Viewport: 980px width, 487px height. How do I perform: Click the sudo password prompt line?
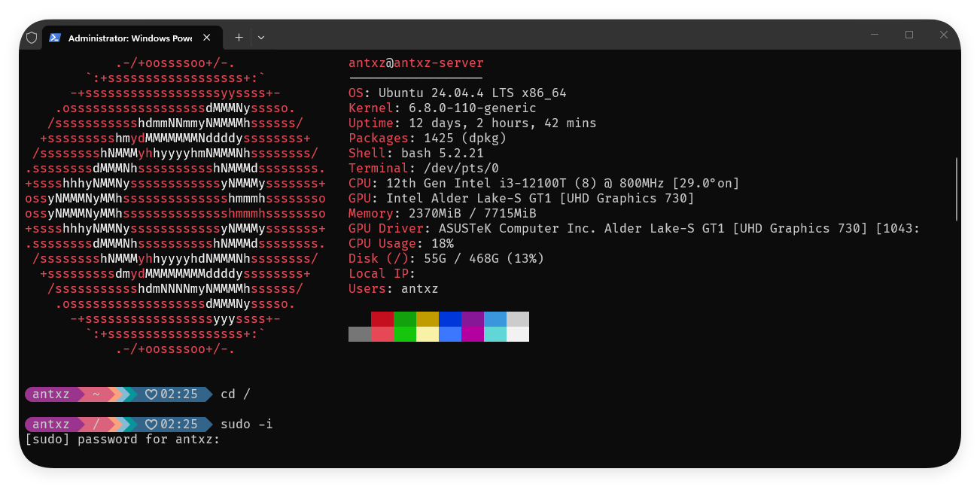coord(123,440)
